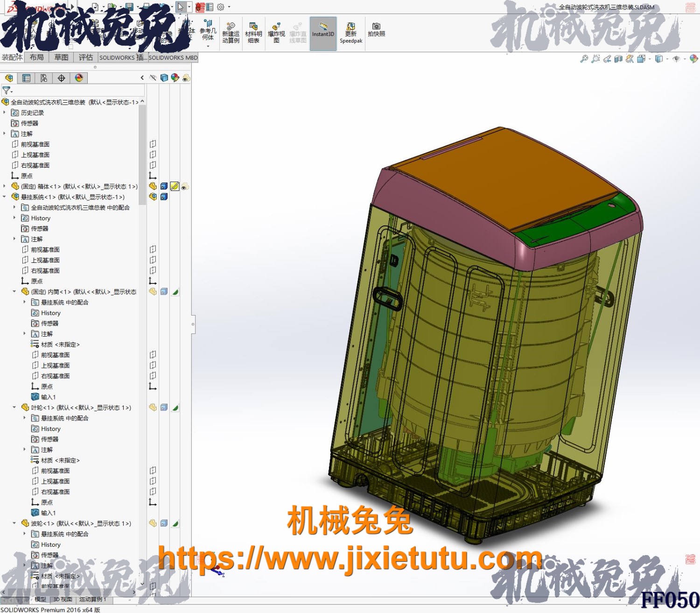Open the Edit Appearance color wheel icon
Viewport: 700px width, 613px height.
[693, 59]
